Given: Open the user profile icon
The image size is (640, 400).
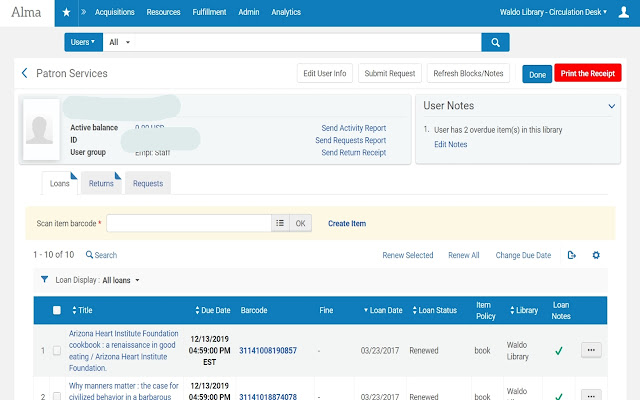Looking at the screenshot, I should (x=623, y=12).
